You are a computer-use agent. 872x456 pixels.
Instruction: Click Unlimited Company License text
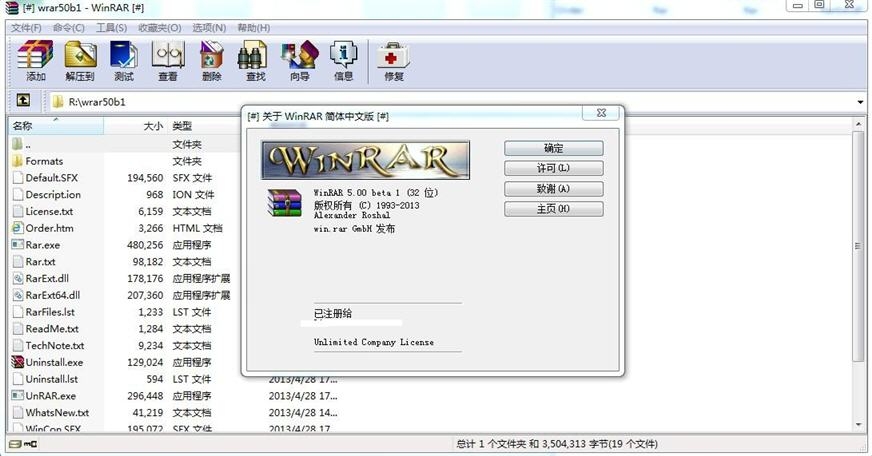point(374,342)
